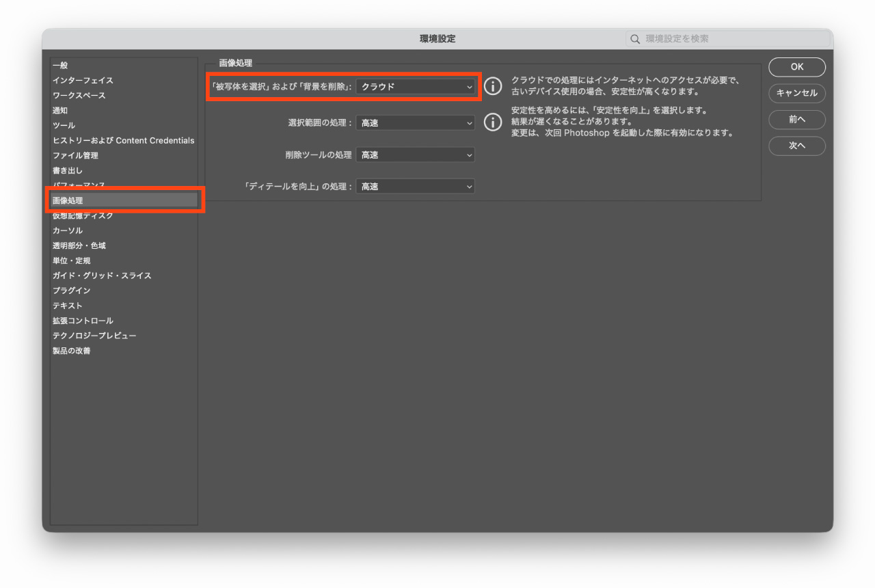Open the 「ディテールを向上」の処理 dropdown
This screenshot has height=588, width=875.
(x=416, y=186)
